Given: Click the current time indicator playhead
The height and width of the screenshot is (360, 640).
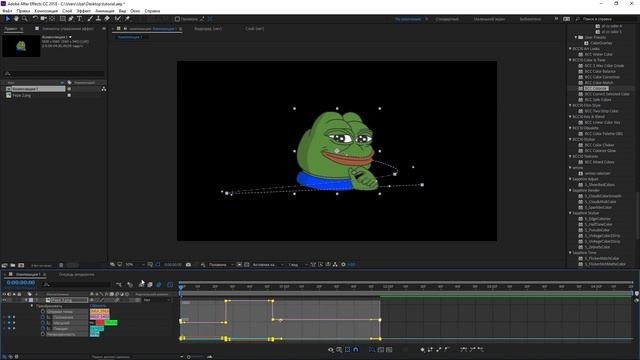Looking at the screenshot, I should pos(181,287).
